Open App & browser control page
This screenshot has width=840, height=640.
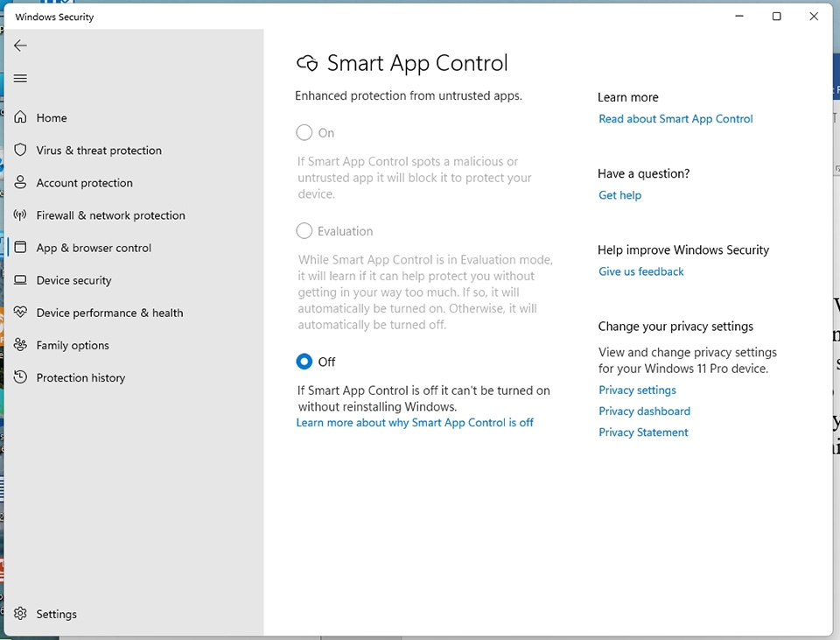pyautogui.click(x=94, y=248)
